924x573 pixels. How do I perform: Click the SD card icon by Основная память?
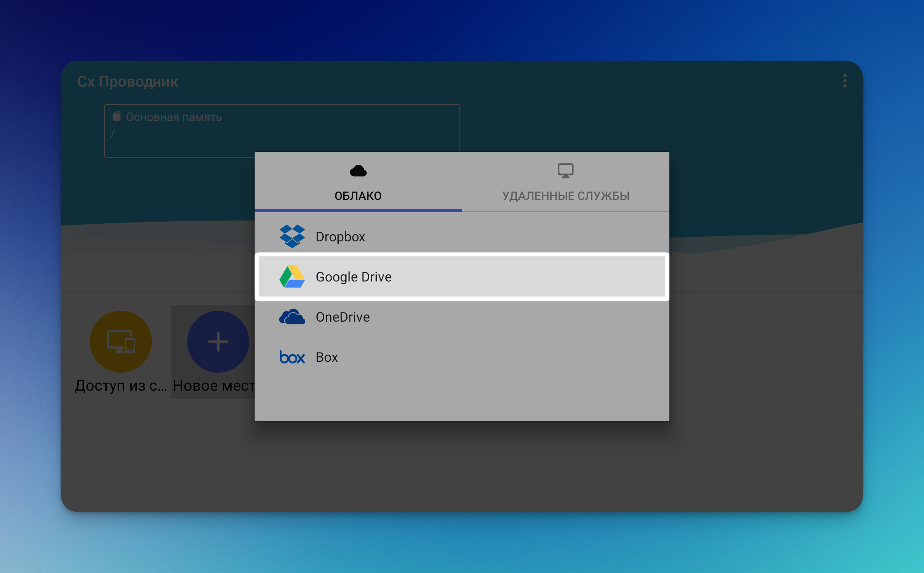click(117, 117)
